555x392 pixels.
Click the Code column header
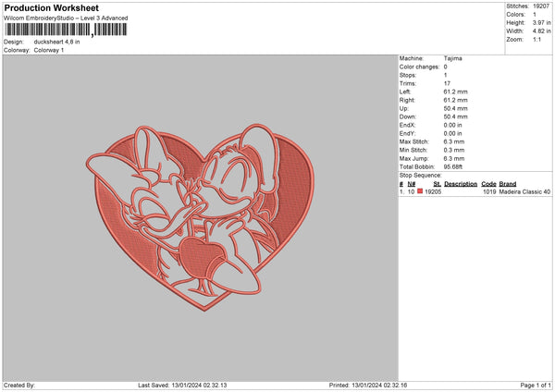point(489,183)
